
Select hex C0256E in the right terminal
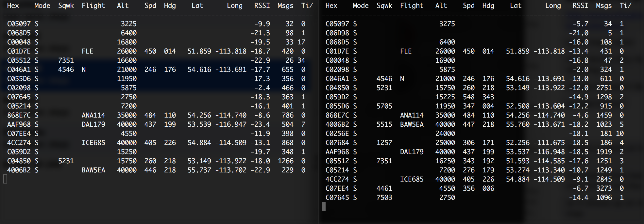[x=337, y=134]
